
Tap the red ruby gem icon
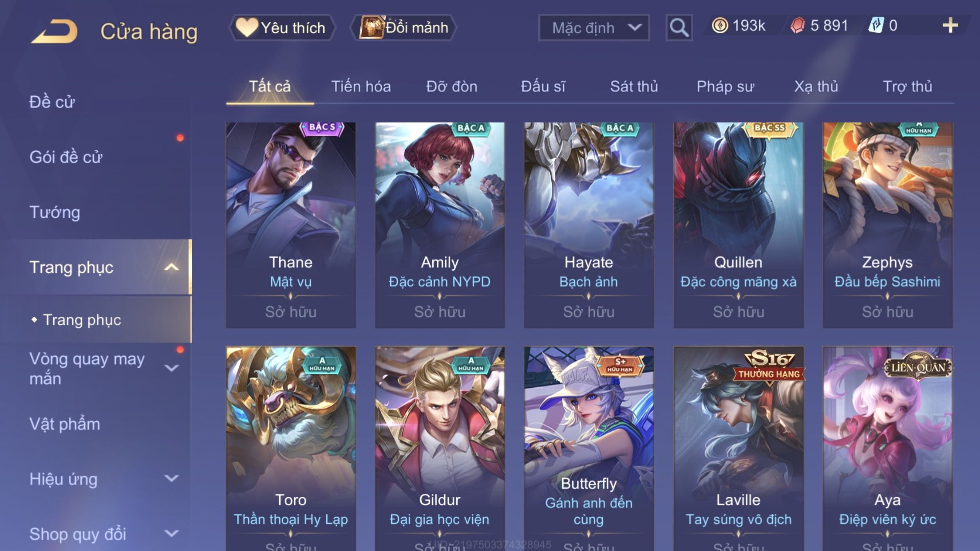[x=798, y=26]
